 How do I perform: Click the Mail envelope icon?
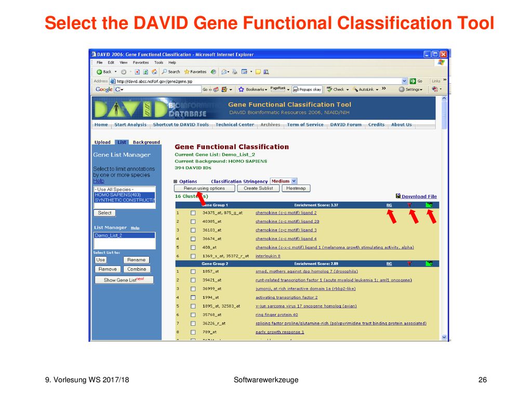pyautogui.click(x=224, y=72)
